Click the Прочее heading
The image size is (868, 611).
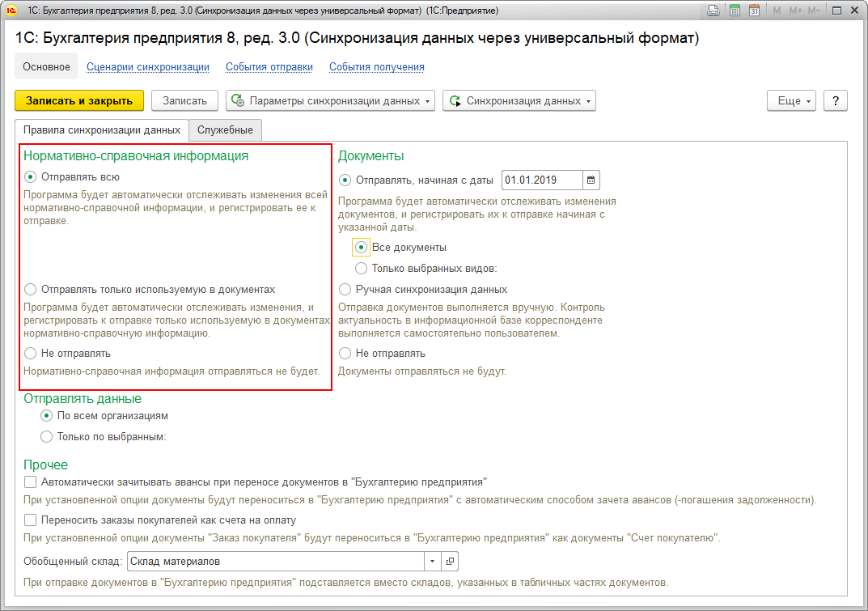click(x=45, y=465)
